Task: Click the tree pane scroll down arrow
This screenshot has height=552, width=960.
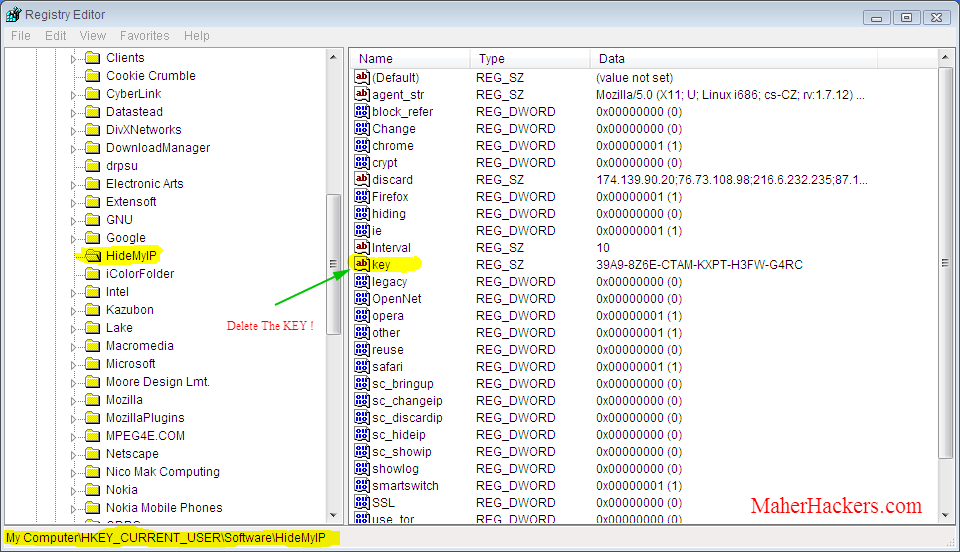Action: point(333,515)
